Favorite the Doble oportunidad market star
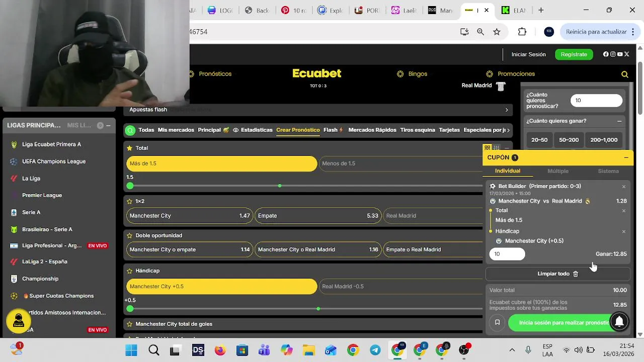 [129, 235]
